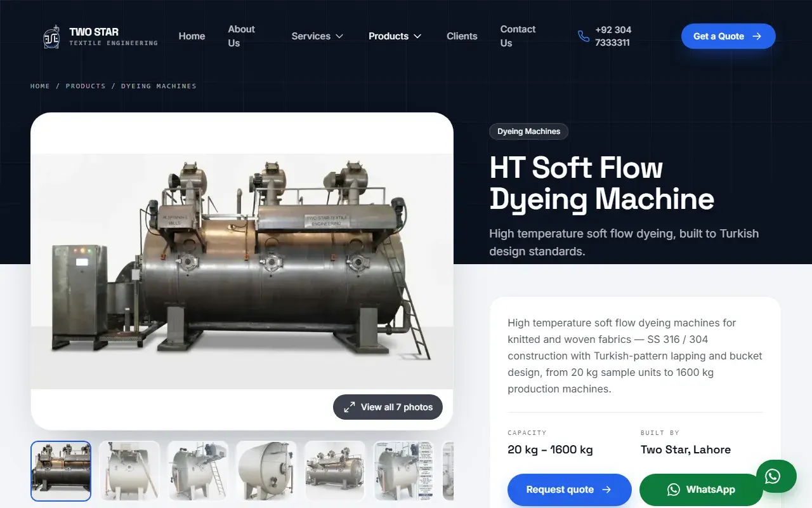Click the '20 kg – 1600 kg' capacity value
812x508 pixels.
pyautogui.click(x=550, y=450)
